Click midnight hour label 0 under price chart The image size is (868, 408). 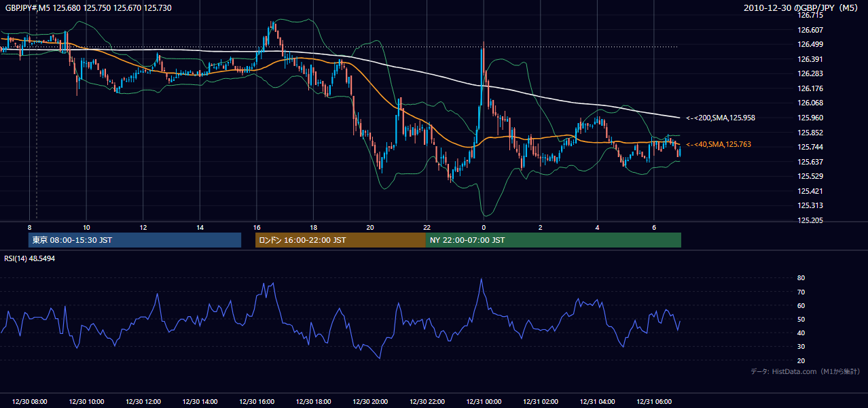pos(484,227)
